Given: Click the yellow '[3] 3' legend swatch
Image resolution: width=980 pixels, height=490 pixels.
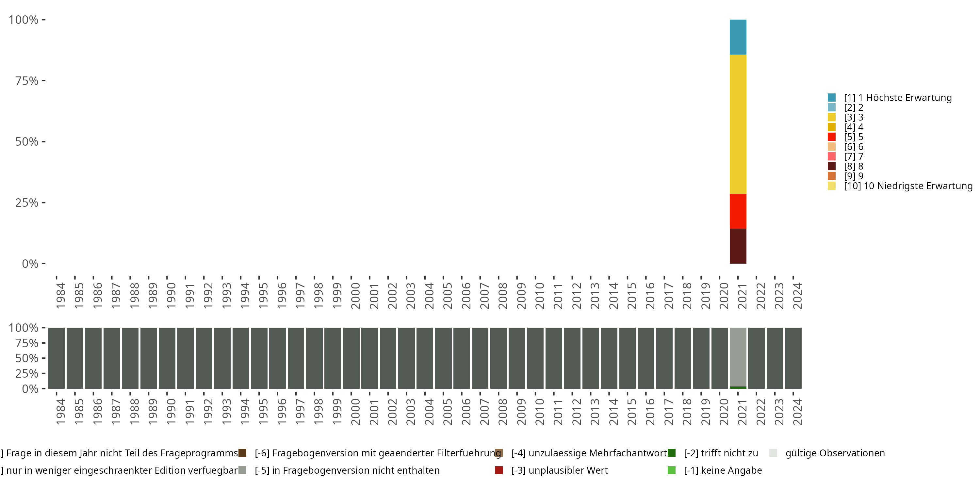Looking at the screenshot, I should click(x=832, y=117).
